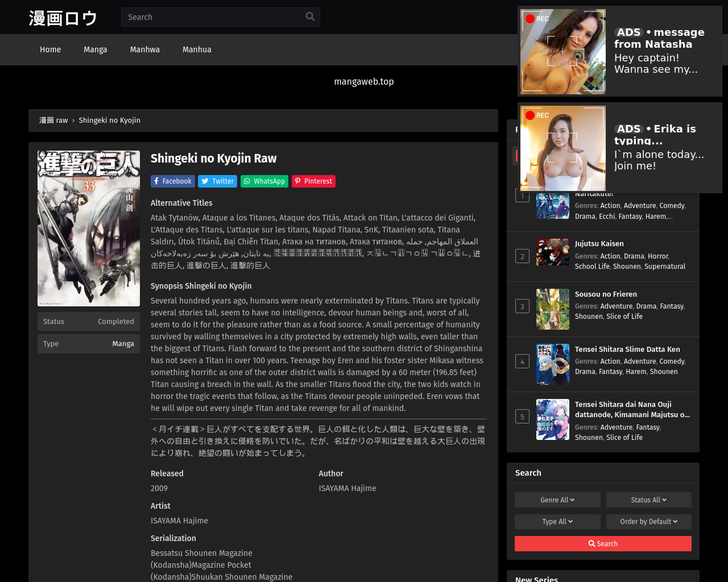The image size is (728, 582).
Task: Expand the Genre All dropdown
Action: point(557,500)
